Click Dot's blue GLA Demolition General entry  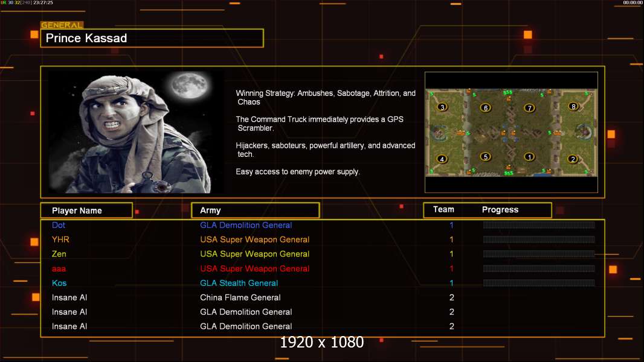click(246, 225)
